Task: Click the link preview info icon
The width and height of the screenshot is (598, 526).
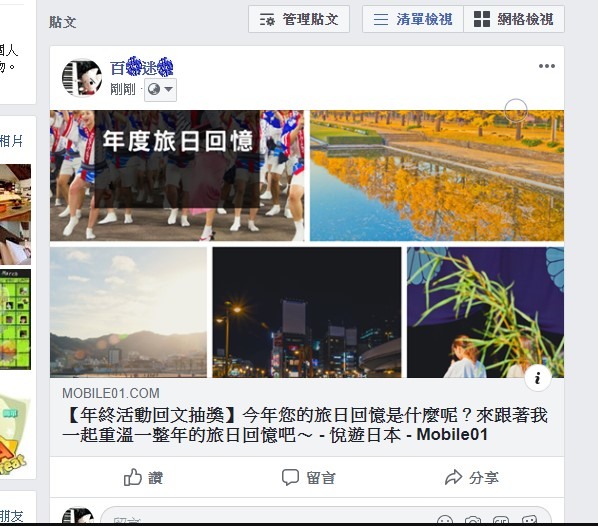Action: click(538, 378)
